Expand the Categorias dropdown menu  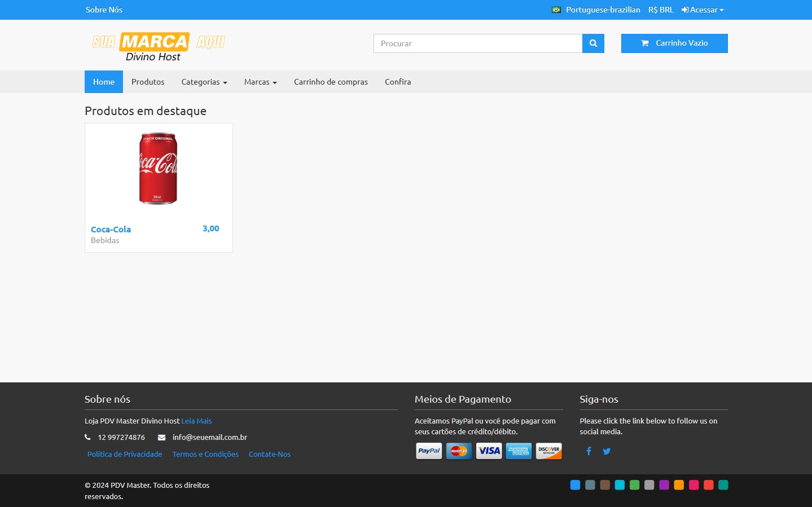click(204, 82)
